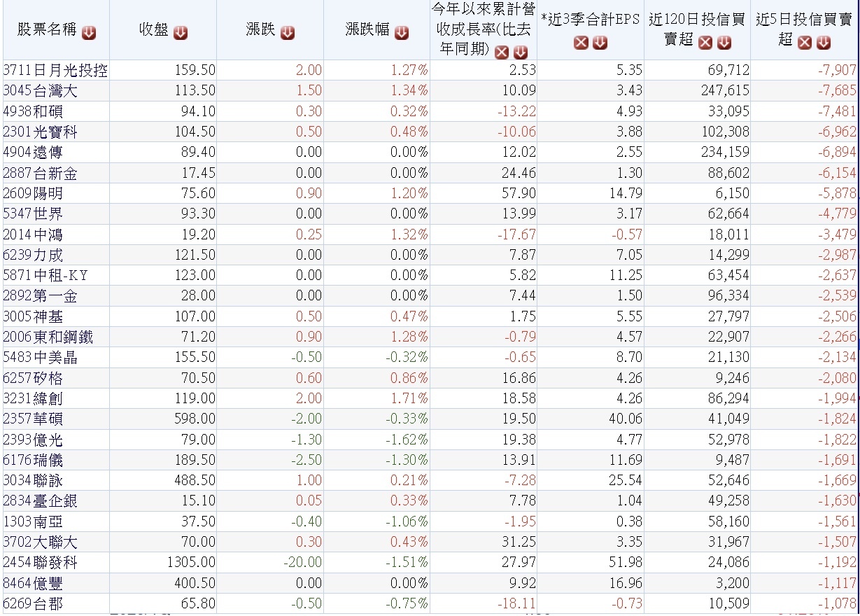Click stock 3005神基

[x=33, y=316]
